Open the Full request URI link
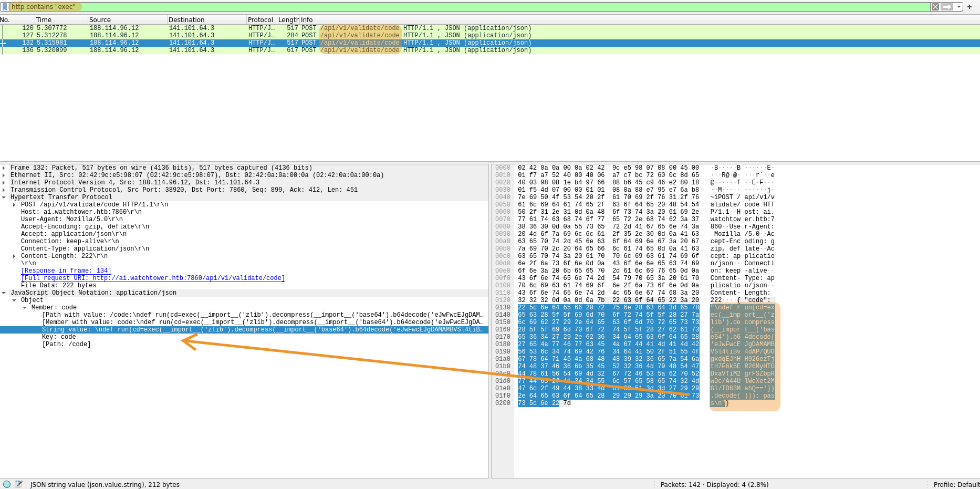The width and height of the screenshot is (980, 489). [152, 278]
